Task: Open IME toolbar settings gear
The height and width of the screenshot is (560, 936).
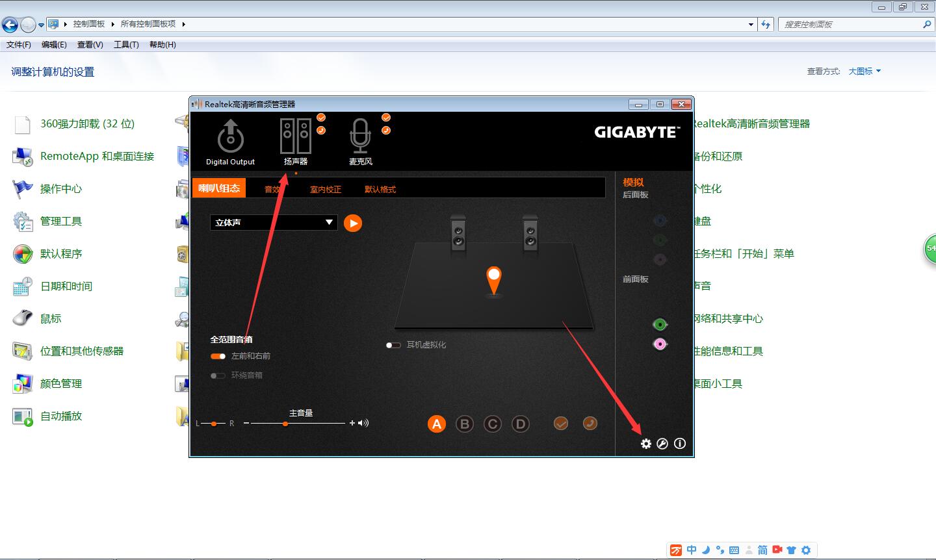Action: pos(806,550)
